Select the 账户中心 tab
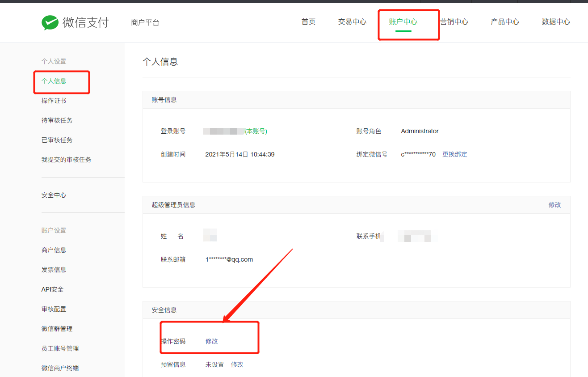This screenshot has height=377, width=588. [403, 22]
